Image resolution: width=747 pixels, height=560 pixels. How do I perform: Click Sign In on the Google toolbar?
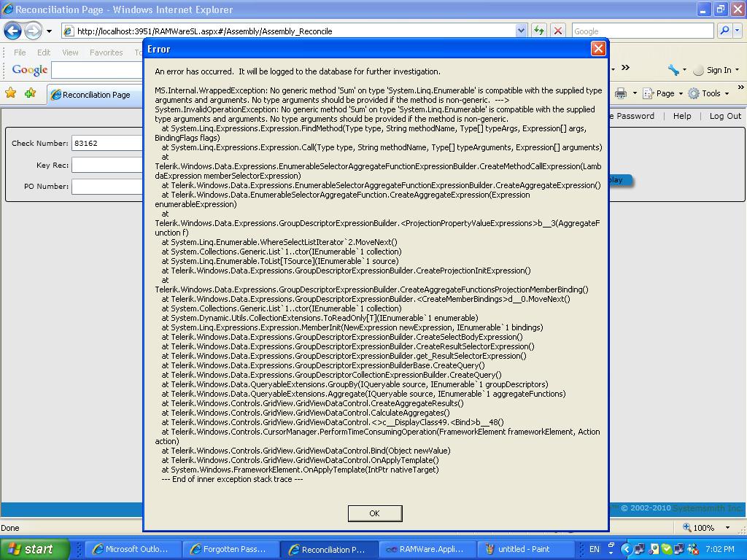pos(719,70)
